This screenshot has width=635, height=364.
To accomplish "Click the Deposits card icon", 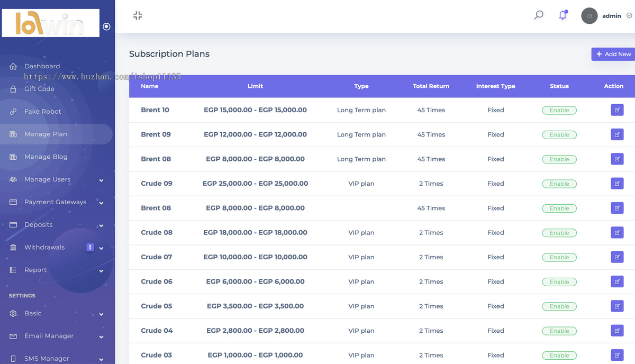I will pyautogui.click(x=13, y=225).
